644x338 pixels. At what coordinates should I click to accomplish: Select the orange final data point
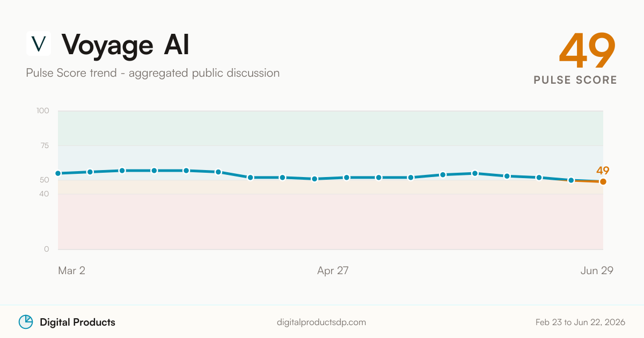point(603,182)
